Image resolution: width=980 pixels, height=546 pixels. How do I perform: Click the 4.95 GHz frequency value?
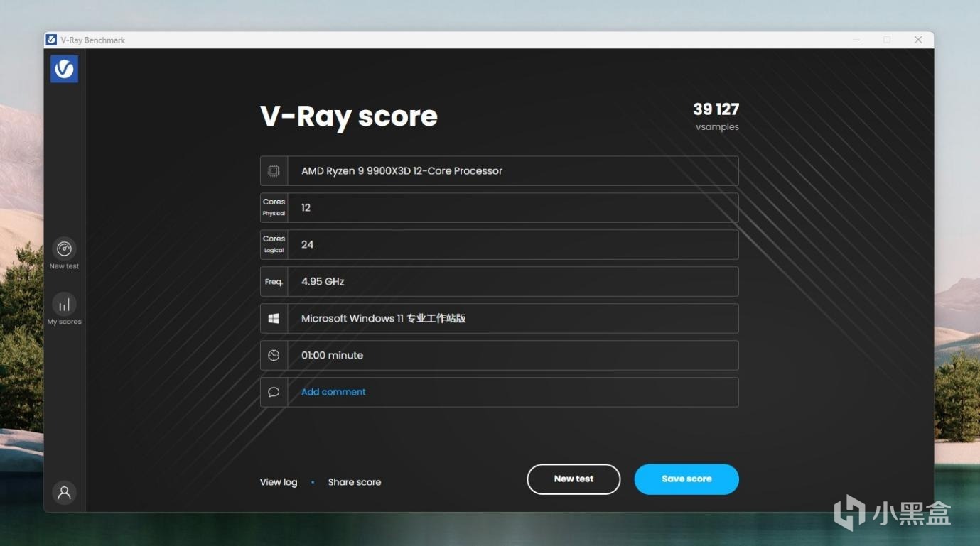point(323,282)
